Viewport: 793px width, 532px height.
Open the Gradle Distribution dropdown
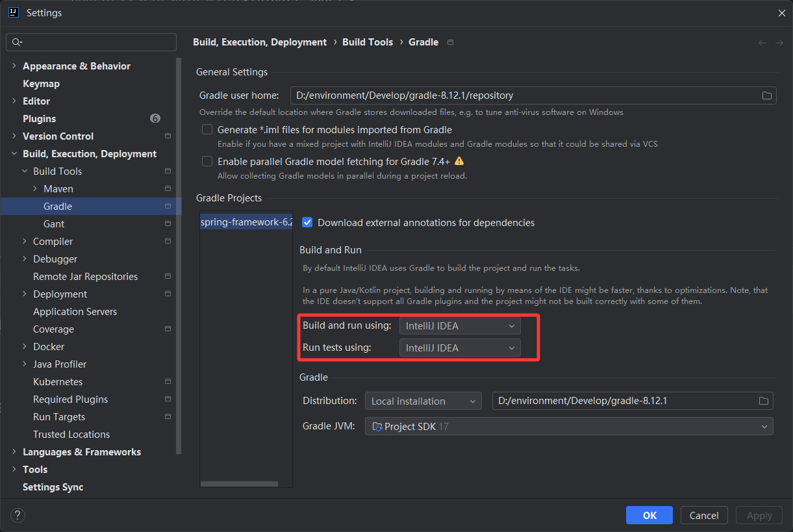pos(423,401)
